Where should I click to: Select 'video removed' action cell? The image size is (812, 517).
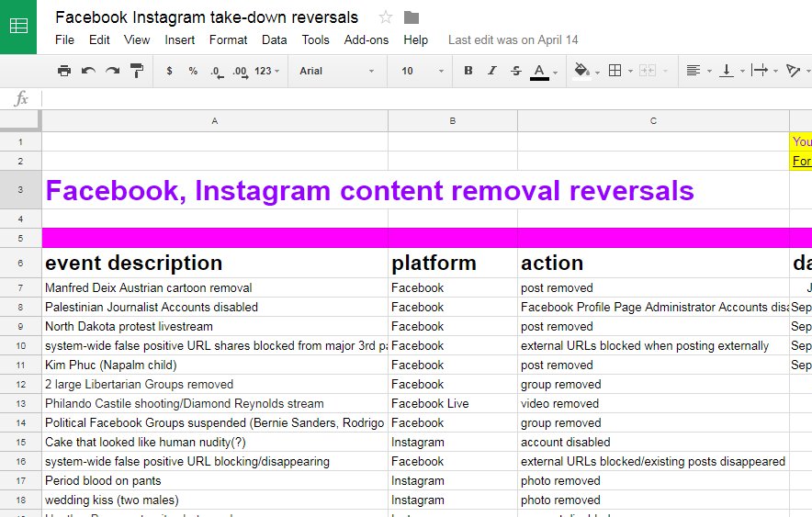coord(653,404)
